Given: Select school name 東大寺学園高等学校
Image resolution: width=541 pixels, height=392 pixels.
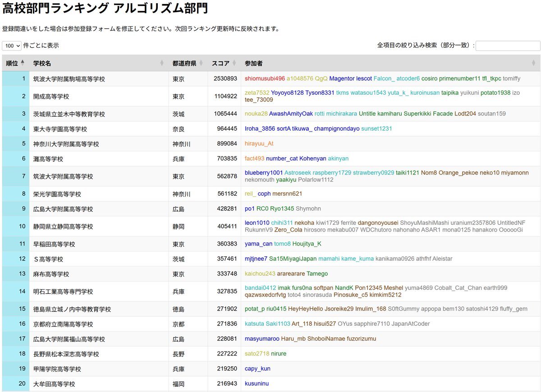Looking at the screenshot, I should click(x=60, y=129).
